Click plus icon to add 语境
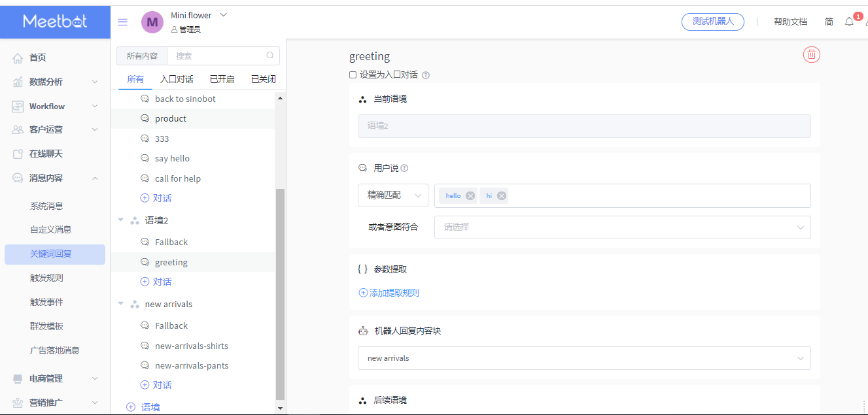This screenshot has width=868, height=415. (x=130, y=407)
